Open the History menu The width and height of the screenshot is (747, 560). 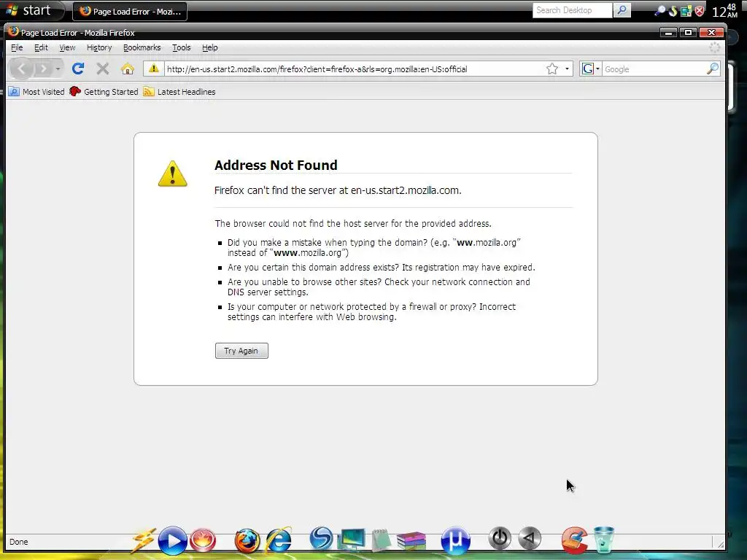(x=99, y=47)
